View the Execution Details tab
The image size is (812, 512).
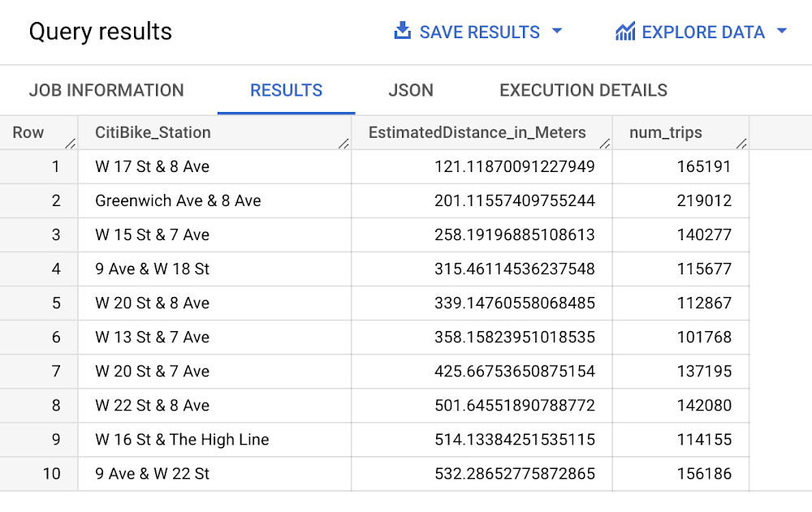pyautogui.click(x=583, y=90)
